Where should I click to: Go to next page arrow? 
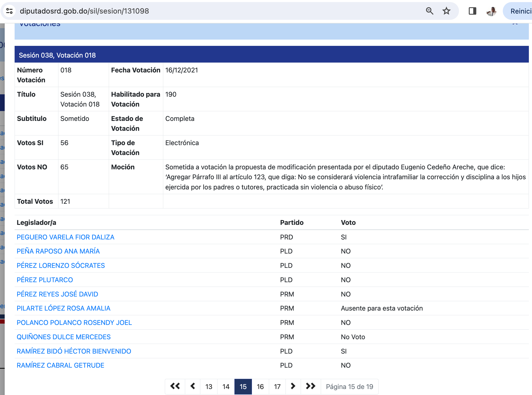(293, 386)
